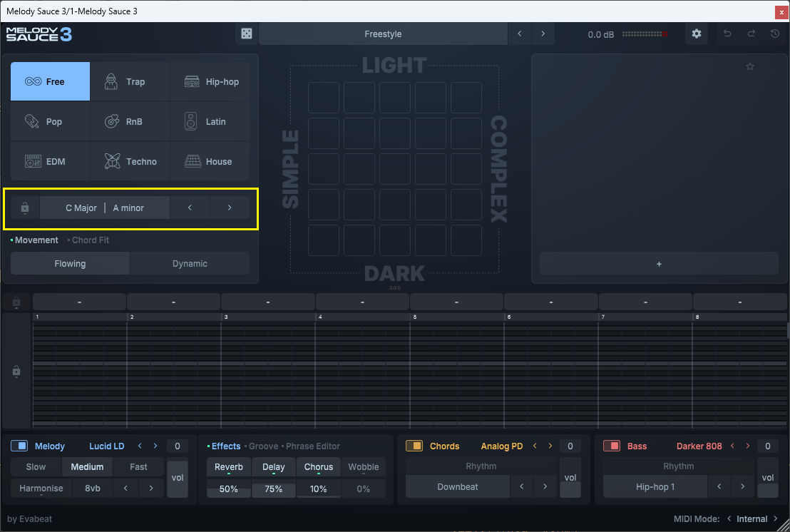Toggle the Melody track on/off

19,446
